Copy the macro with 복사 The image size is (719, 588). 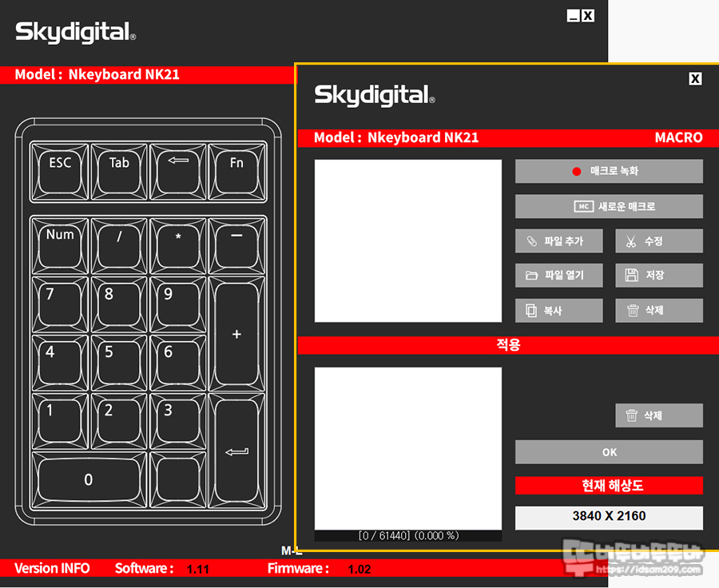(559, 311)
